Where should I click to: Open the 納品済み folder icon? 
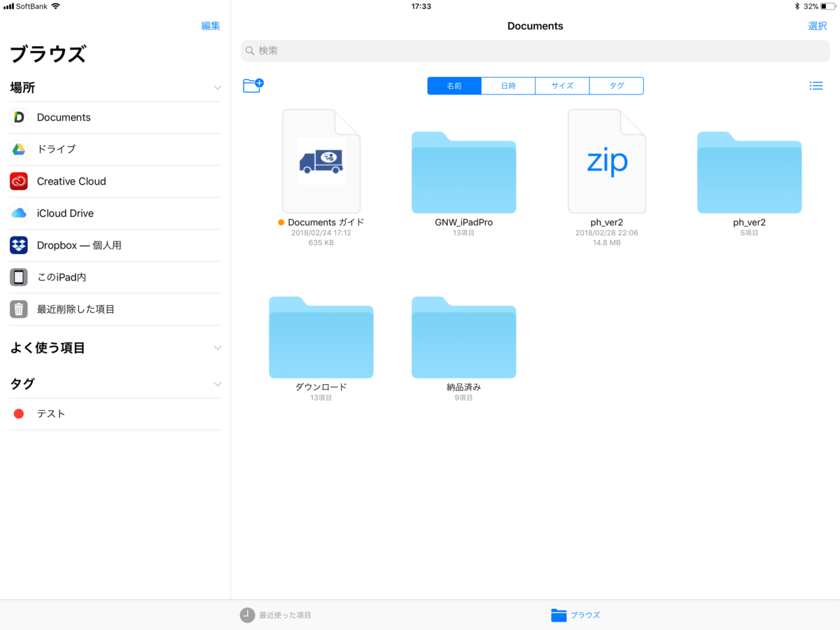tap(464, 337)
